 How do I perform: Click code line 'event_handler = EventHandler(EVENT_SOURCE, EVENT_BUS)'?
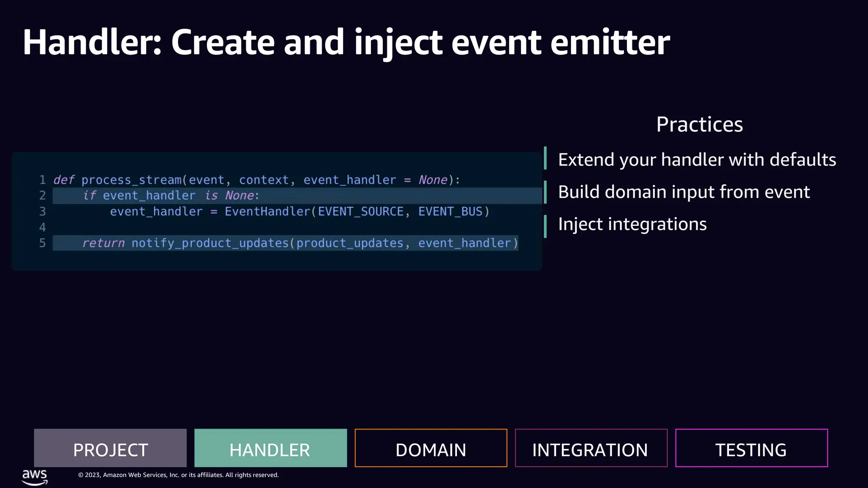click(300, 211)
